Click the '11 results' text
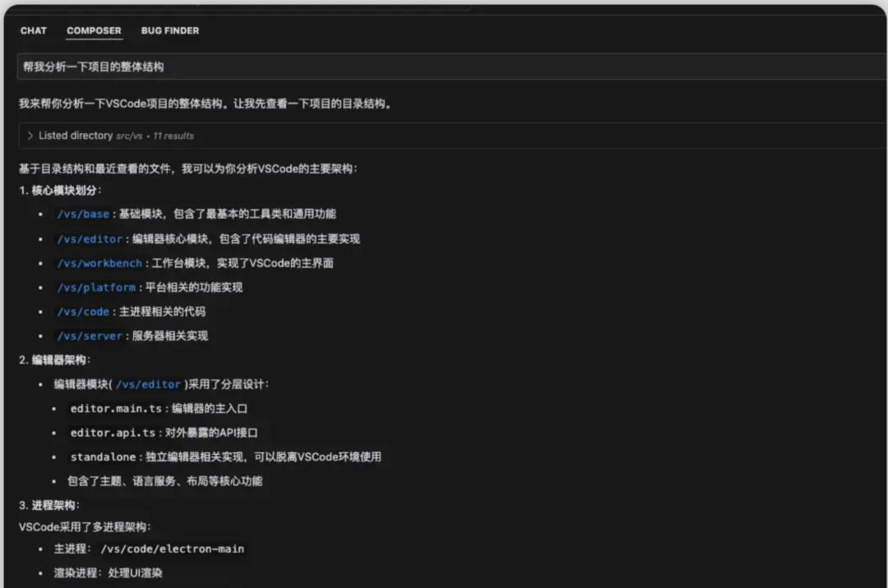 tap(173, 136)
